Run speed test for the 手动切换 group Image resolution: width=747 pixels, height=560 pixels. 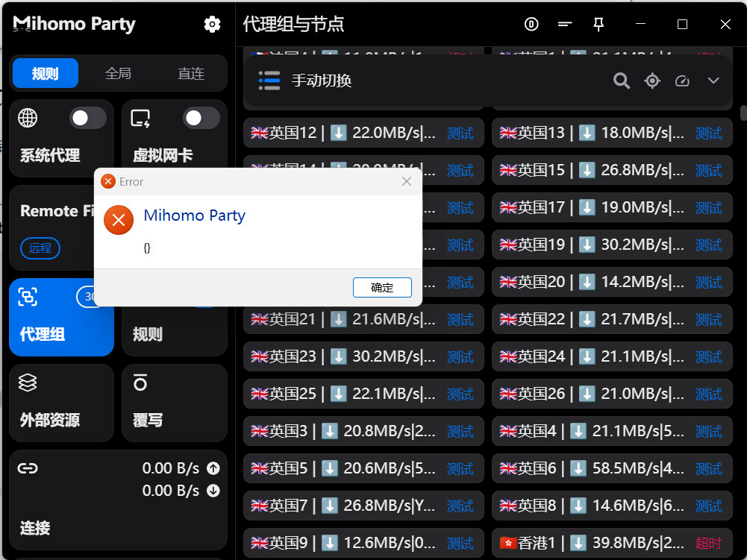(x=682, y=81)
